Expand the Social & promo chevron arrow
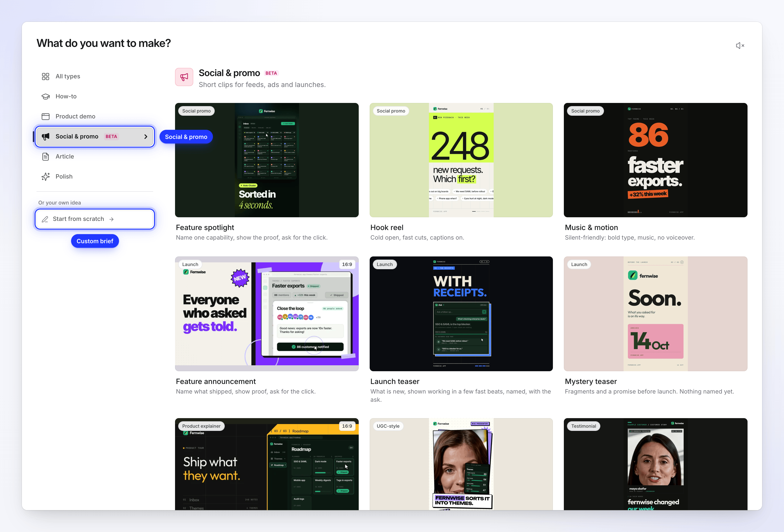 pos(146,137)
